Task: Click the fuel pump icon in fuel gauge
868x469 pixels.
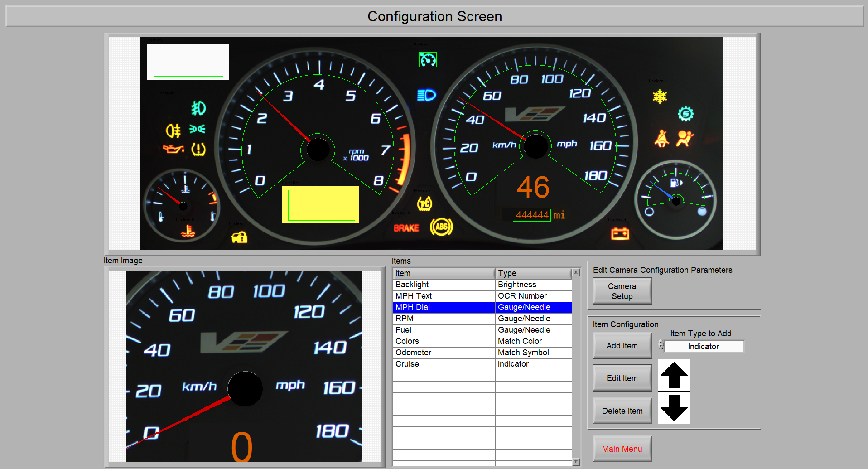Action: pyautogui.click(x=676, y=183)
